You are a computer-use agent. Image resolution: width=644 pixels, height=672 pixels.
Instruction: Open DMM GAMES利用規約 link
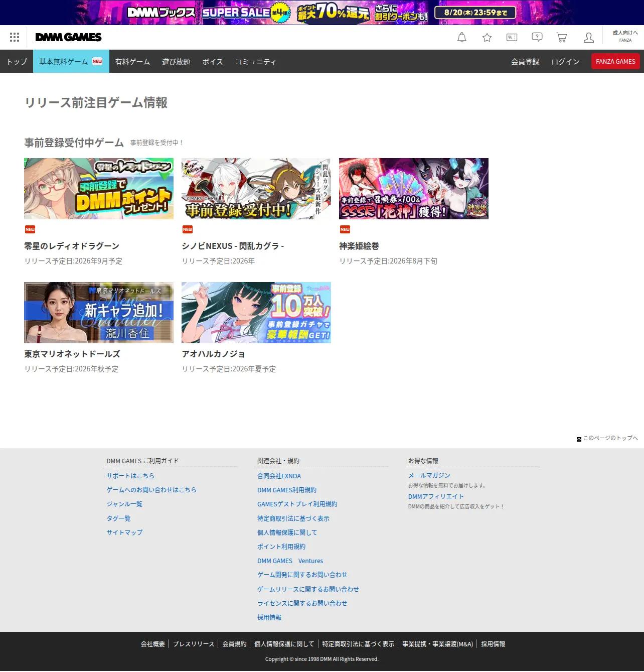[287, 490]
